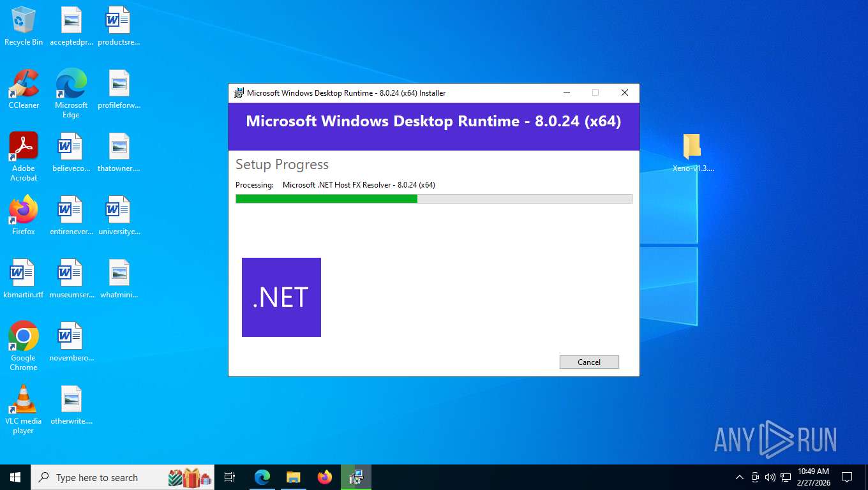868x490 pixels.
Task: Open the Windows Start menu
Action: (15, 477)
